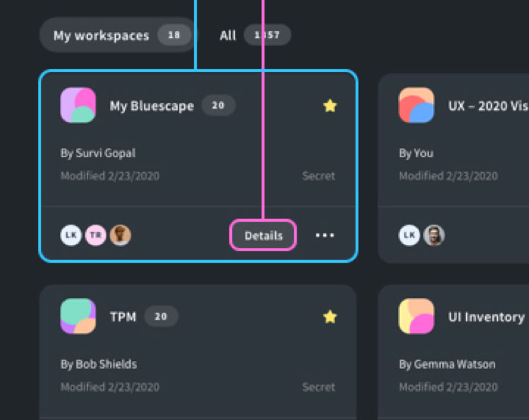The width and height of the screenshot is (529, 420).
Task: Open the TPM workspace title
Action: (x=123, y=317)
